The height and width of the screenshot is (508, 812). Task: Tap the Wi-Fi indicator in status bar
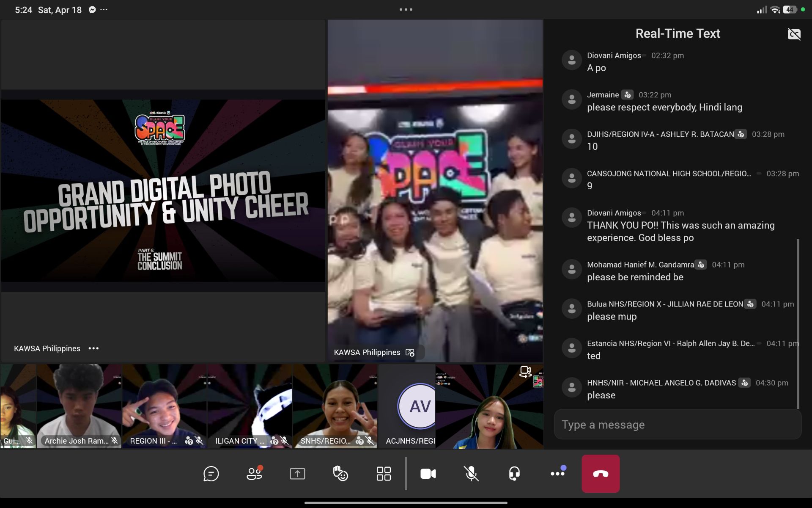[775, 10]
